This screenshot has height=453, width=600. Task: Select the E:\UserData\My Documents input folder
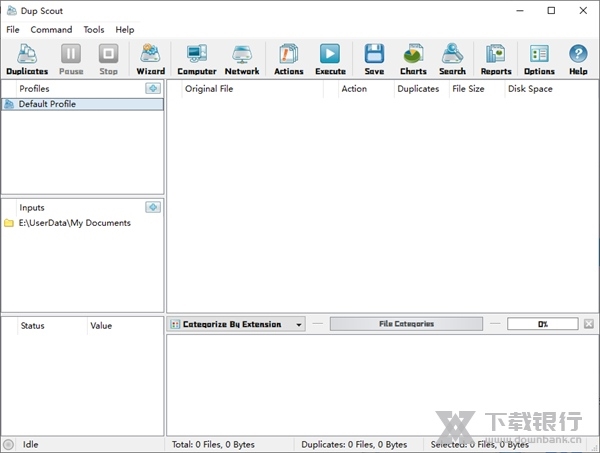pyautogui.click(x=74, y=223)
